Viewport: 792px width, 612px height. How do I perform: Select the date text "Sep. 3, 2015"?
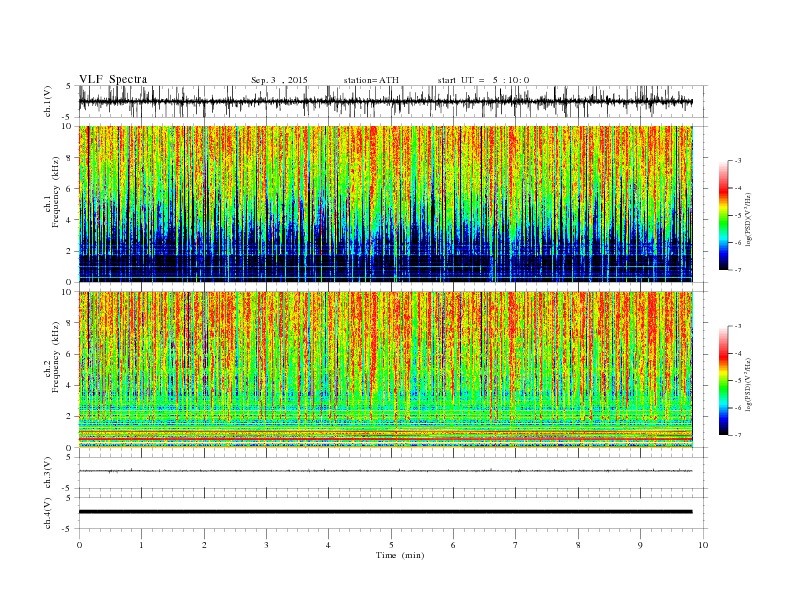[x=279, y=80]
